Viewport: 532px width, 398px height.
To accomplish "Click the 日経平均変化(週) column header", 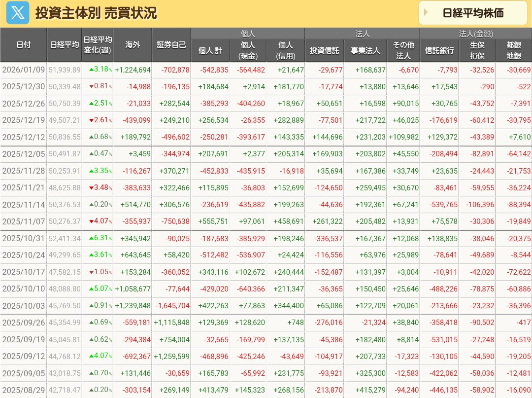I will click(x=98, y=45).
